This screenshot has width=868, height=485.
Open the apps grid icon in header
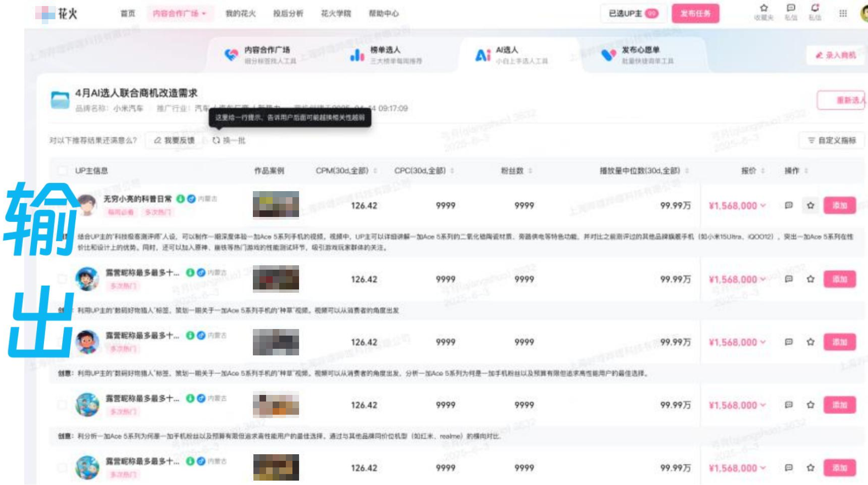(843, 13)
